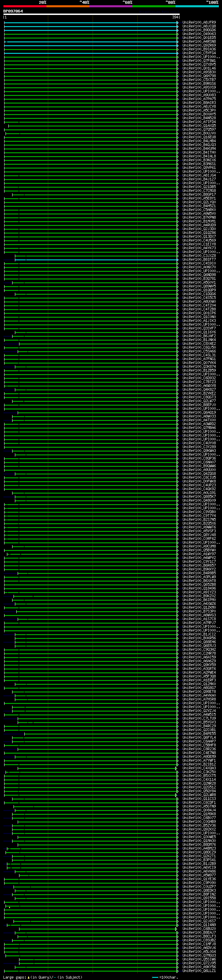The width and height of the screenshot is (222, 980).
Task: Open hit UniRef100_C5YFG4
Action: tap(199, 53)
